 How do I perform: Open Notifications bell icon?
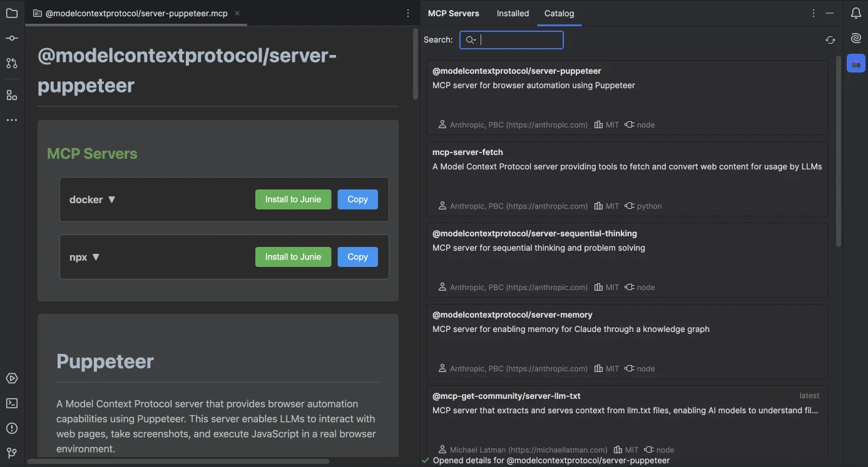[856, 13]
